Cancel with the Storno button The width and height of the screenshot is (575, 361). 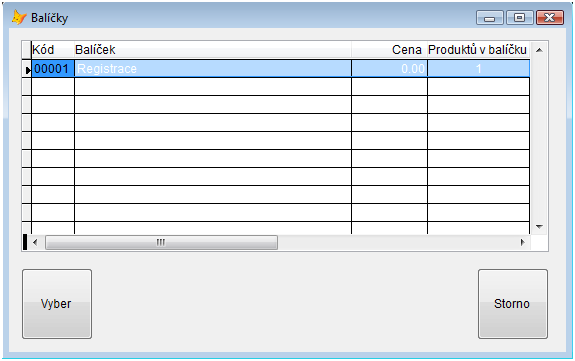(513, 304)
